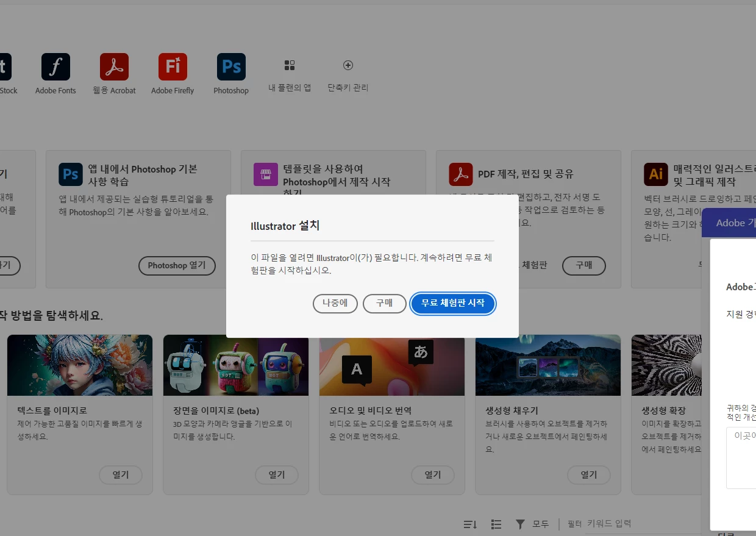Click the Photoshop 열기 button
Screen dimensions: 756x536
177,266
